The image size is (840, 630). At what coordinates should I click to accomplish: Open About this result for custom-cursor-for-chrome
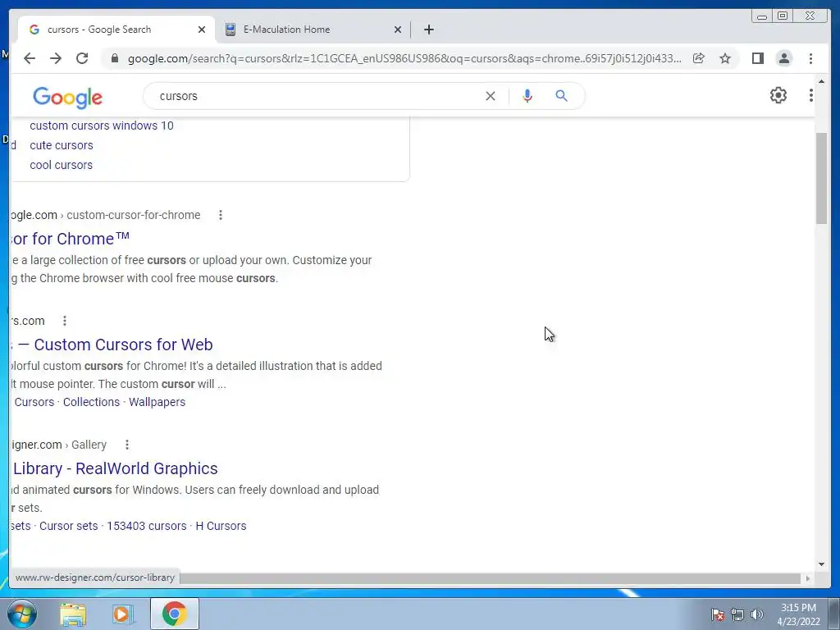pos(220,215)
